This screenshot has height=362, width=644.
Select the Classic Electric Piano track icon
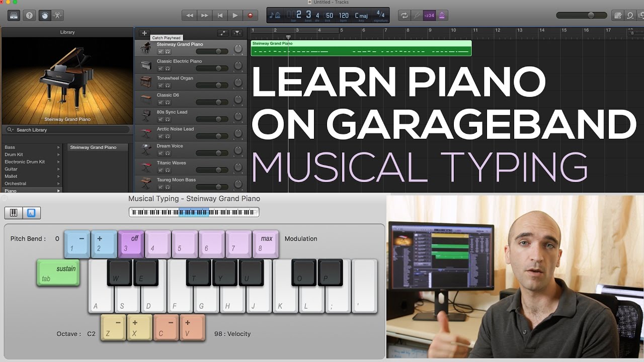[146, 65]
